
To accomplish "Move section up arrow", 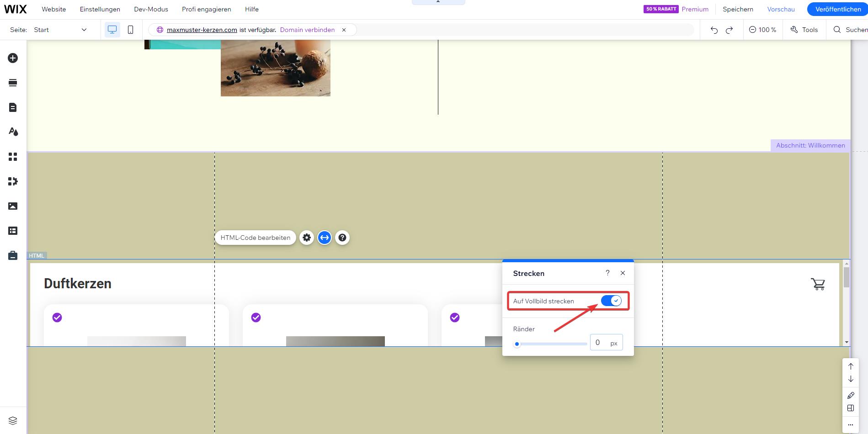I will tap(851, 366).
